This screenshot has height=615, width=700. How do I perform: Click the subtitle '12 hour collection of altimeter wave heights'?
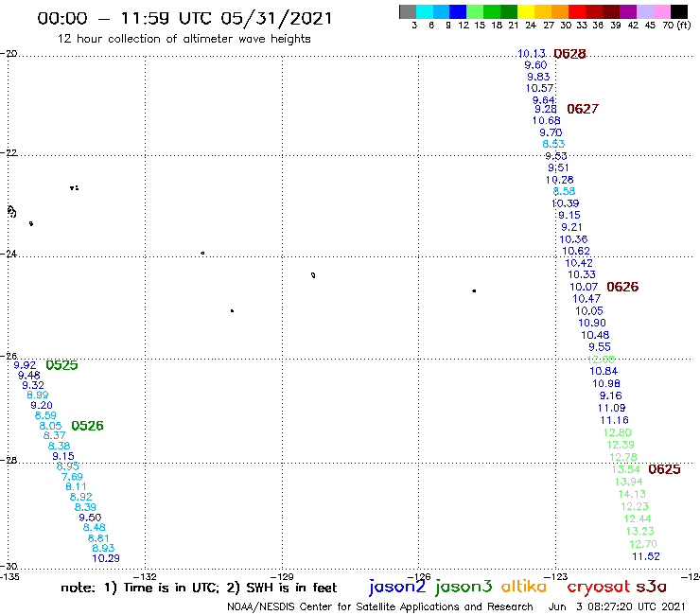click(184, 39)
